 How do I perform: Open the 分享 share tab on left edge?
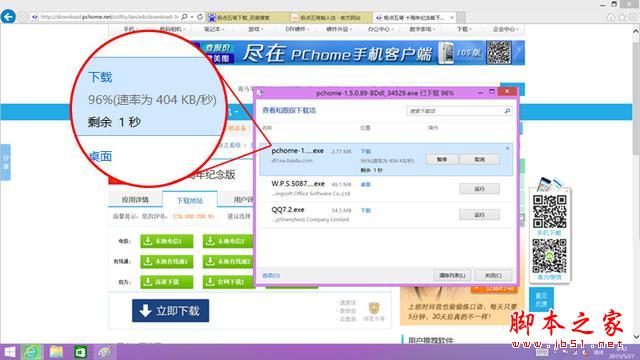point(5,162)
